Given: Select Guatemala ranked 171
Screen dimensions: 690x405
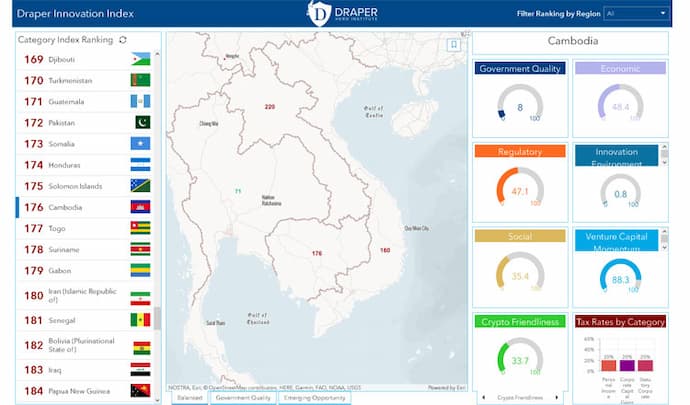Looking at the screenshot, I should click(85, 102).
